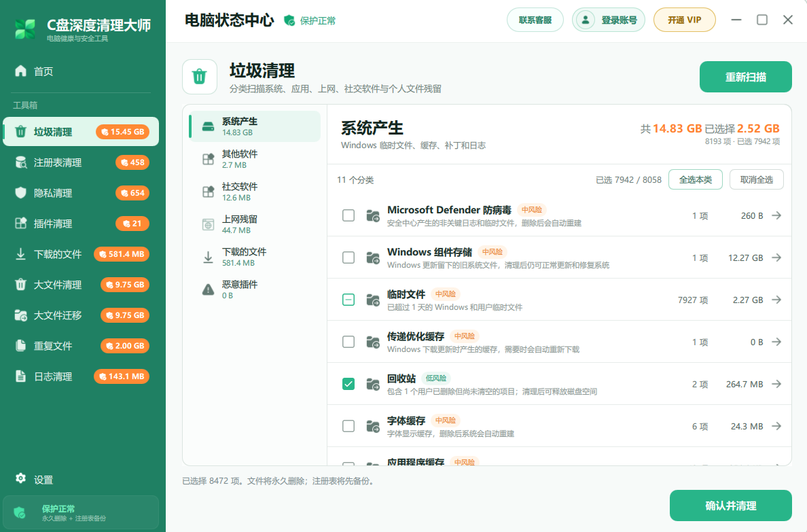The width and height of the screenshot is (807, 532).
Task: Switch to the 上网残留 category
Action: coord(255,224)
